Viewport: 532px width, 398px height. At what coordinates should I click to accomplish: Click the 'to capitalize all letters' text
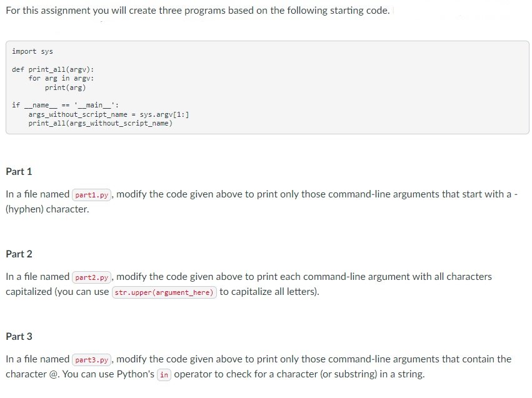coord(269,292)
